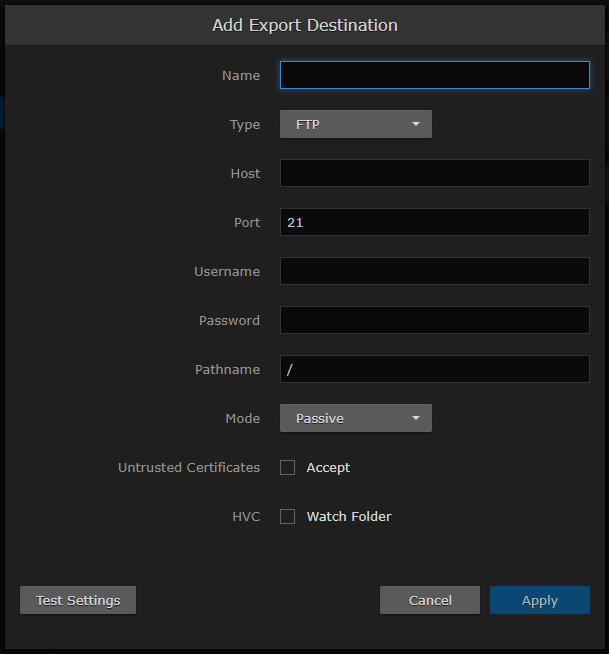Viewport: 609px width, 654px height.
Task: Click the arrow icon on the Type dropdown
Action: click(416, 124)
